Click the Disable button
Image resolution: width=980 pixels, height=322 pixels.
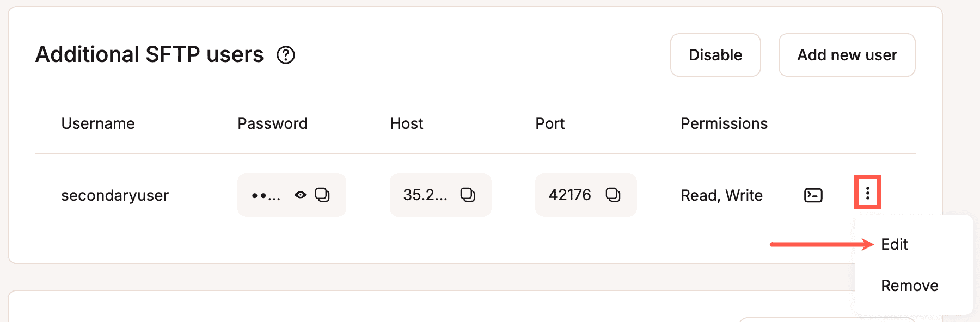pyautogui.click(x=715, y=55)
